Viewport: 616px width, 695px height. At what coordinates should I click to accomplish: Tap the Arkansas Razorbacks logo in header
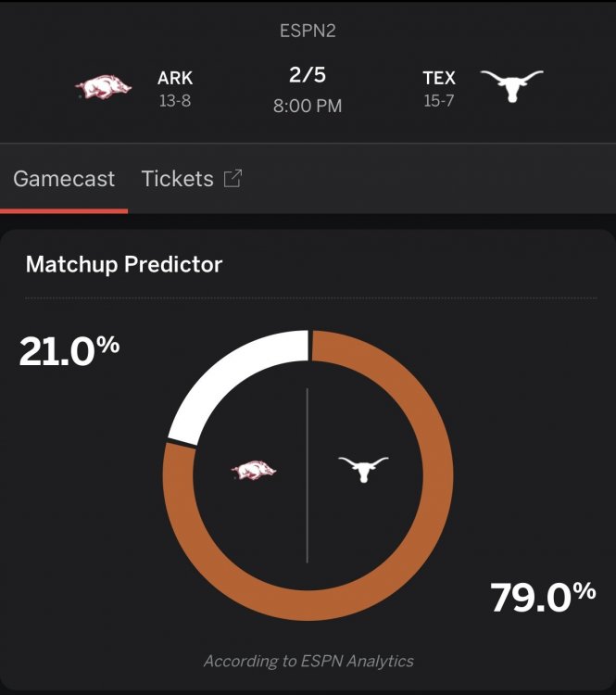(104, 88)
